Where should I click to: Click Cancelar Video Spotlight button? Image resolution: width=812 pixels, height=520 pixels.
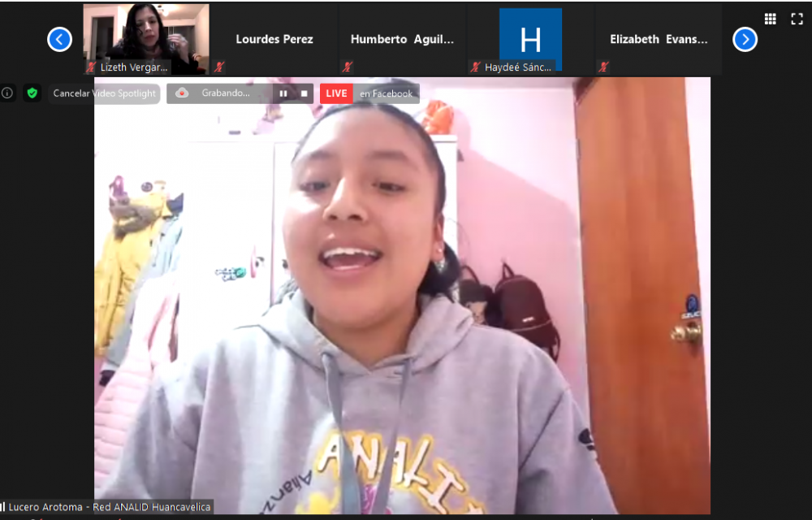[104, 93]
